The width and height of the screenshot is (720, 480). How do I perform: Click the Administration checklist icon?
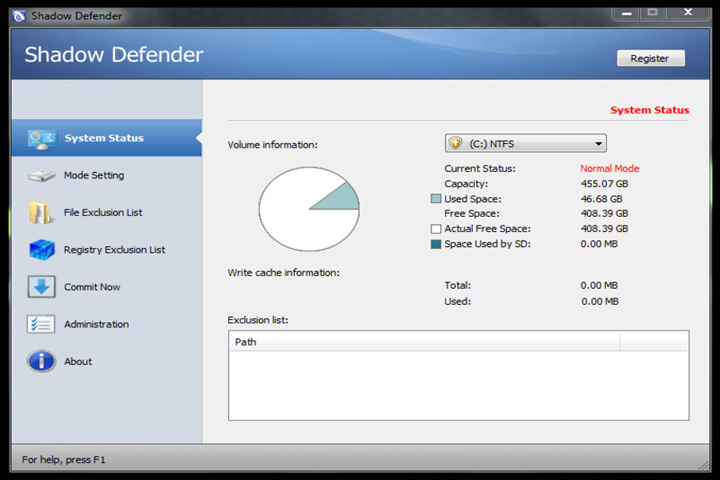tap(41, 324)
